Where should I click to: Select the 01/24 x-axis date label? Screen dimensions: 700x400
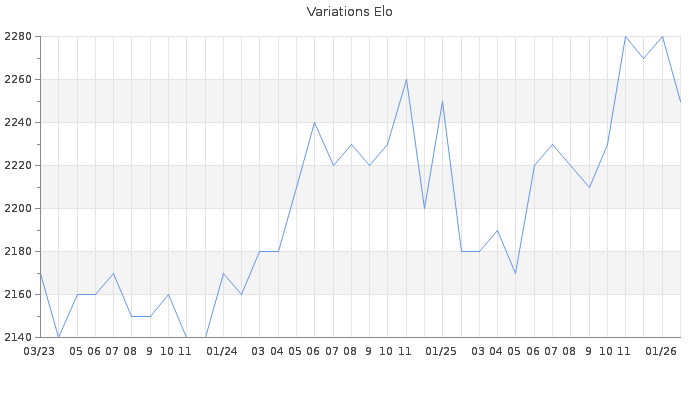(x=222, y=351)
